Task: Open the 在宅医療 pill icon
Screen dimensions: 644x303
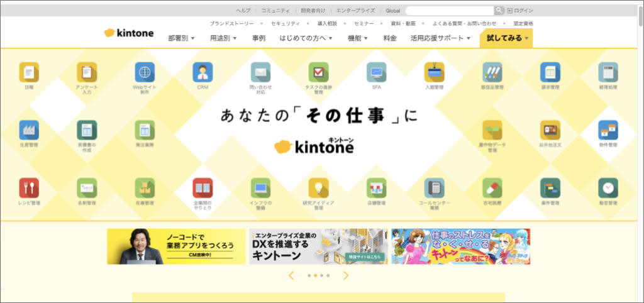Action: (492, 188)
